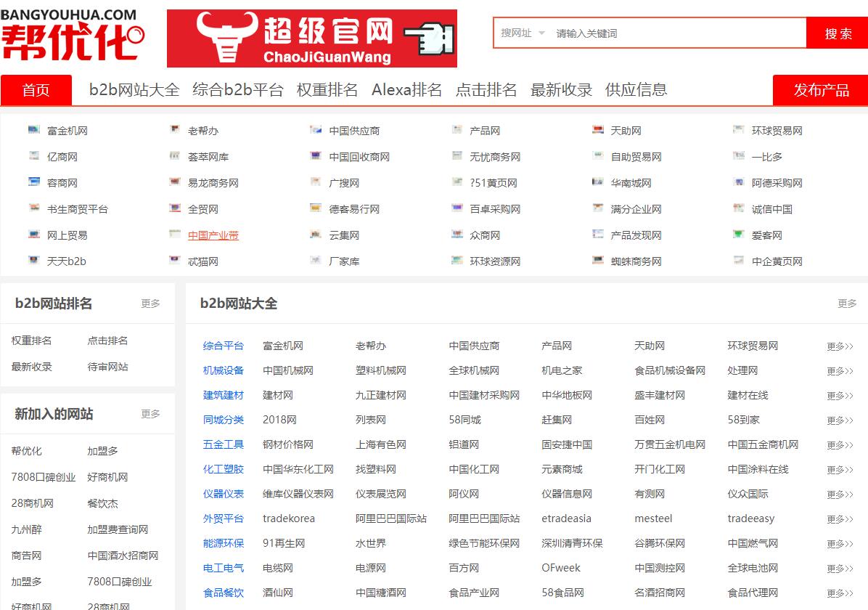Select the 综合平台 category
Viewport: 868px width, 610px height.
[x=223, y=346]
